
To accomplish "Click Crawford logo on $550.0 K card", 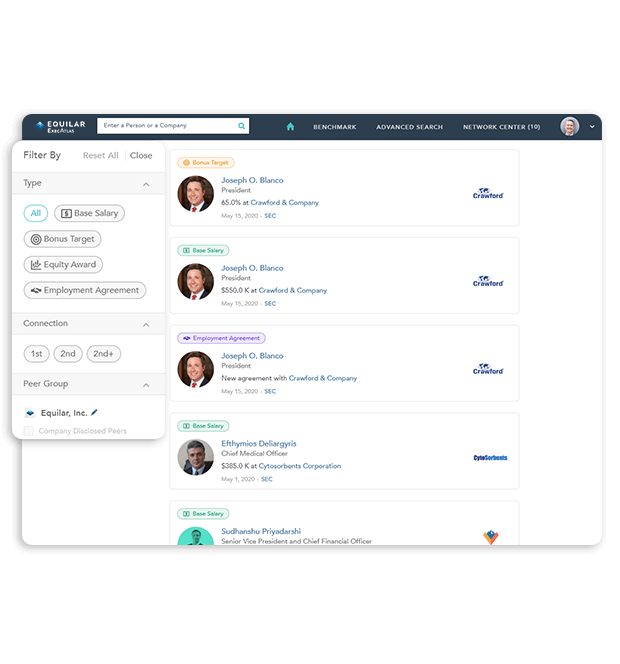I will pos(488,281).
